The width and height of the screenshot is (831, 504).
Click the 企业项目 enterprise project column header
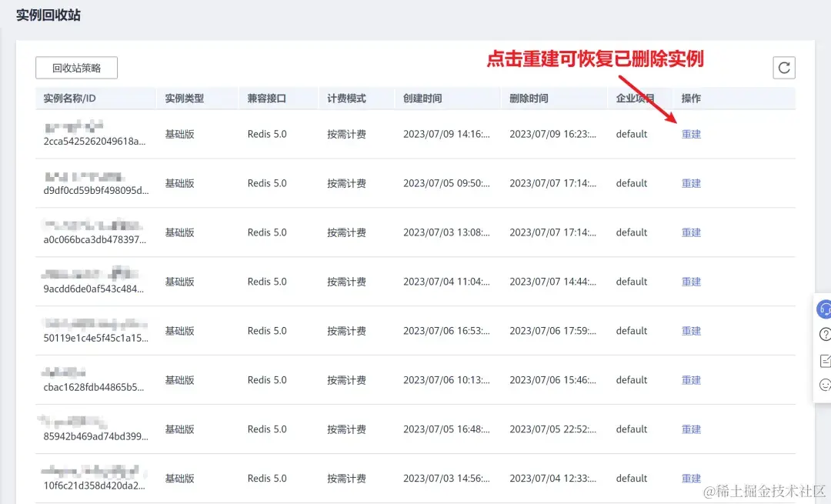[x=637, y=98]
